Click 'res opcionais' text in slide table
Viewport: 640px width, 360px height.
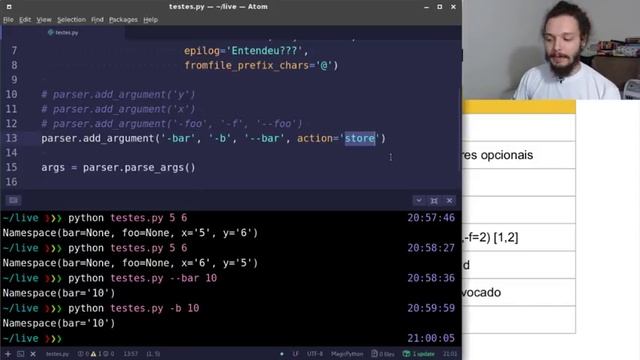tap(498, 155)
